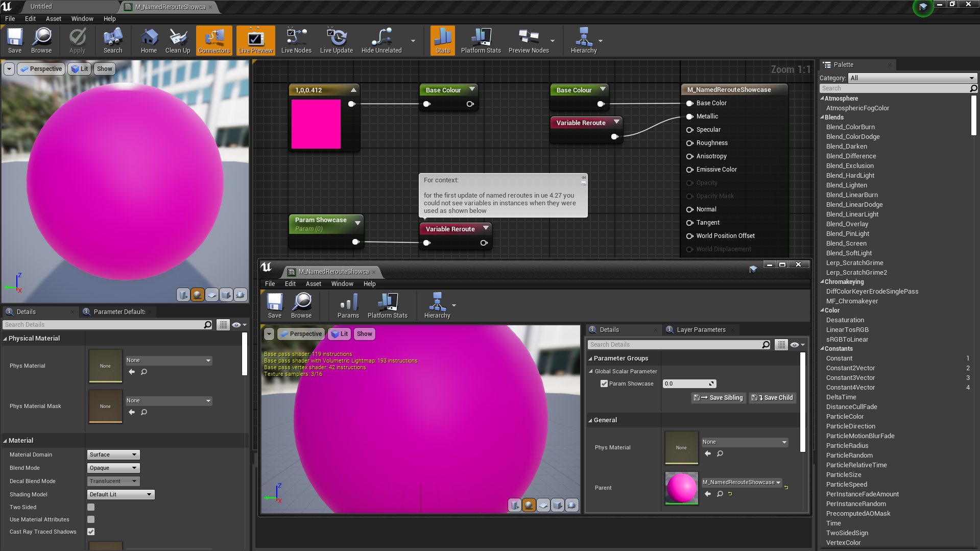Open the Blend Mode dropdown
980x551 pixels.
pyautogui.click(x=113, y=468)
